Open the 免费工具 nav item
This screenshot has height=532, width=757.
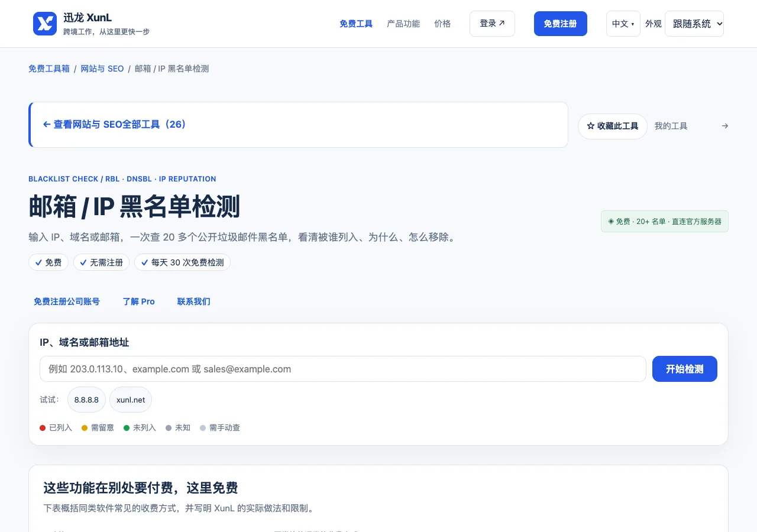(356, 24)
